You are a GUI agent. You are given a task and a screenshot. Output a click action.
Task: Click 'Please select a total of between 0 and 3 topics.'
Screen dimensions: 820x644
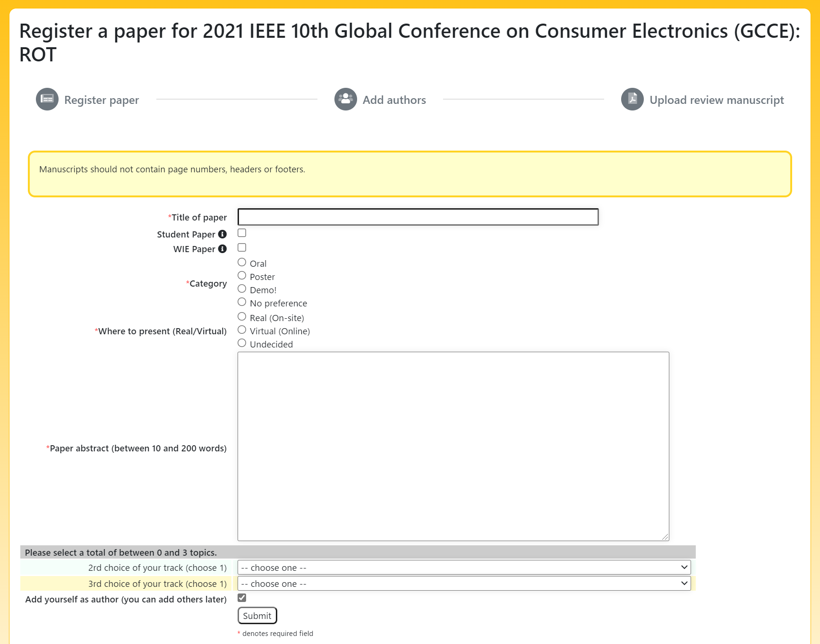pyautogui.click(x=121, y=552)
